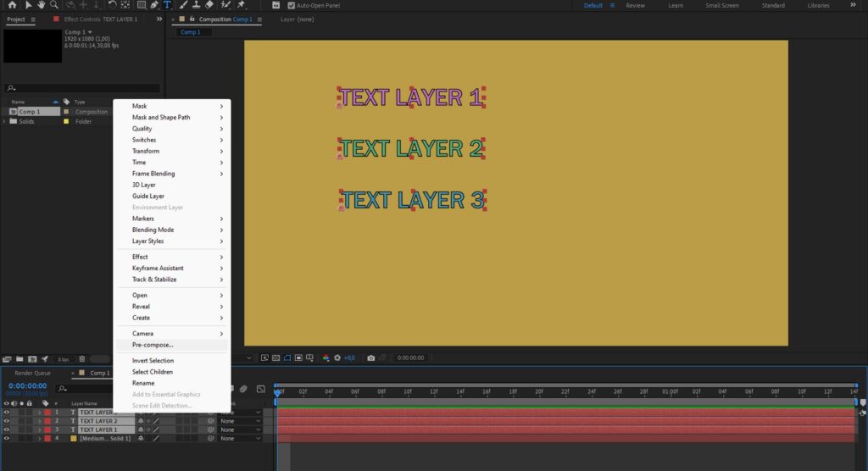Click the 8 bpc color depth button

(64, 359)
